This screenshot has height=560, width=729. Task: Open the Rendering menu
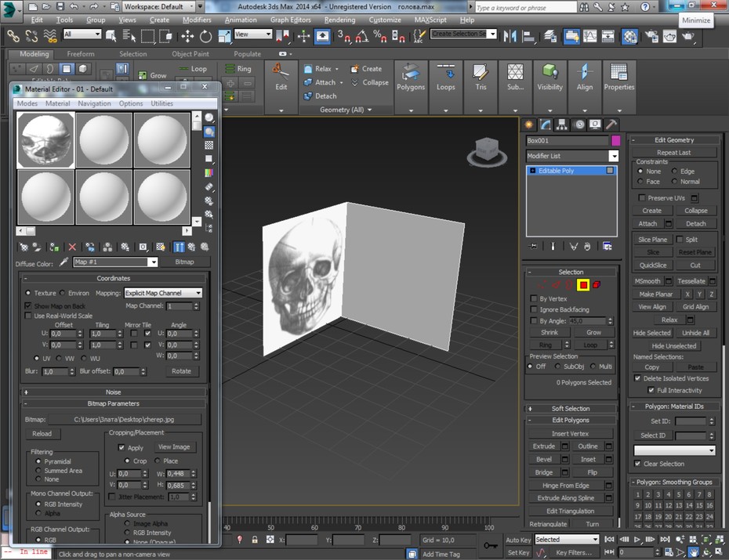(x=339, y=20)
